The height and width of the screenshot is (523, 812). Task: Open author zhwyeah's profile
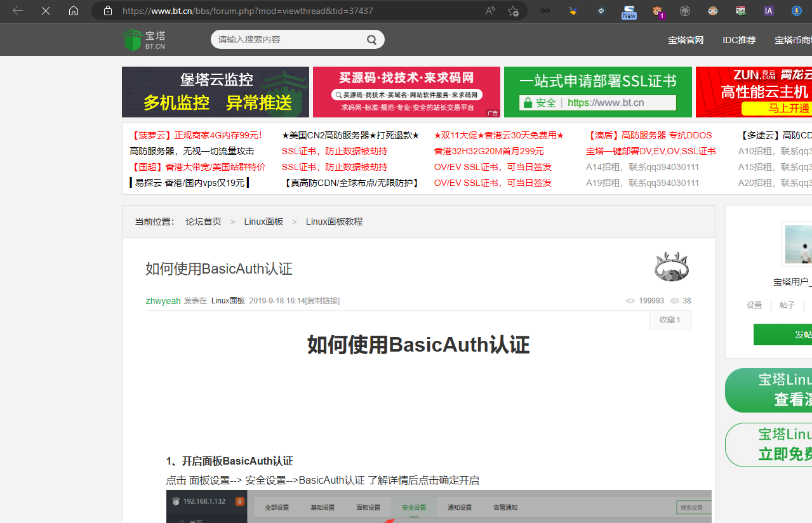pyautogui.click(x=163, y=301)
